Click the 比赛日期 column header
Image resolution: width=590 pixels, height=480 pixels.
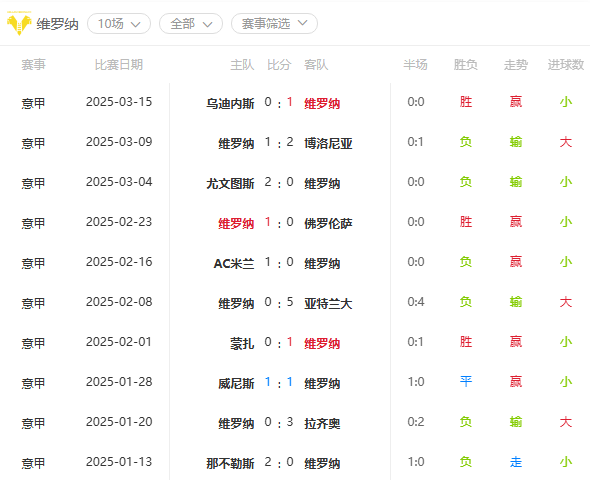point(119,65)
